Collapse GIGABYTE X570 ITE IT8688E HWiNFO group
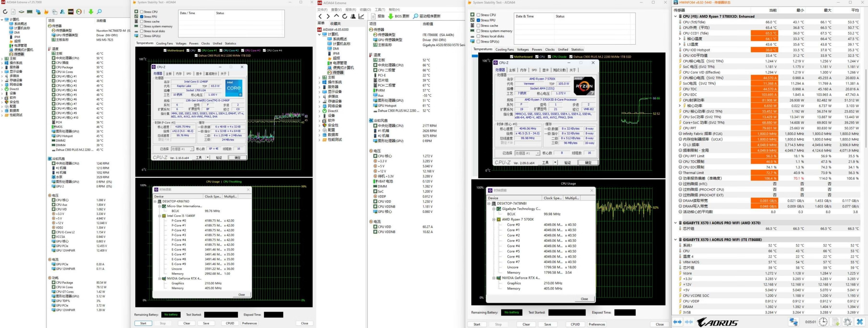Viewport: 868px width, 328px height. (675, 240)
